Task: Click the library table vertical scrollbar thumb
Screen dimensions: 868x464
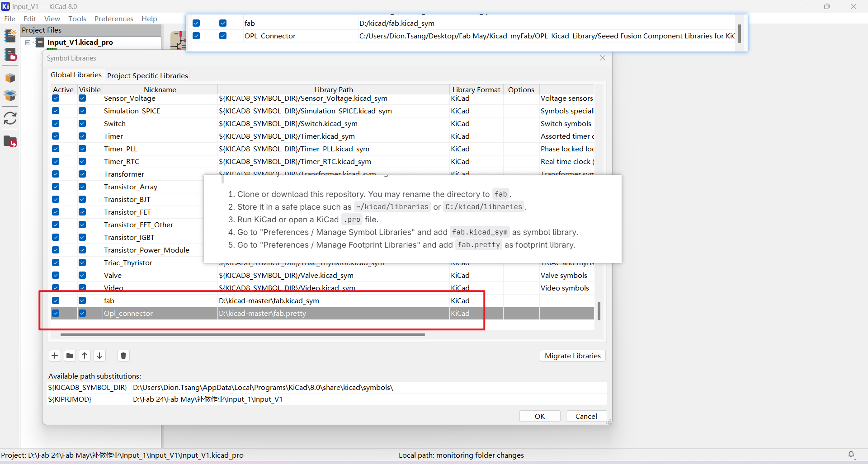Action: 599,311
